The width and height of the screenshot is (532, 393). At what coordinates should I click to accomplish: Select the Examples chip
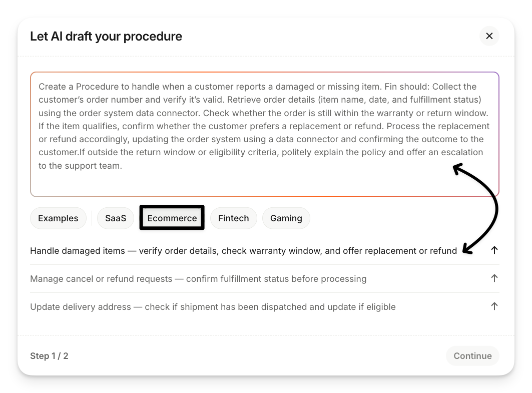click(58, 218)
